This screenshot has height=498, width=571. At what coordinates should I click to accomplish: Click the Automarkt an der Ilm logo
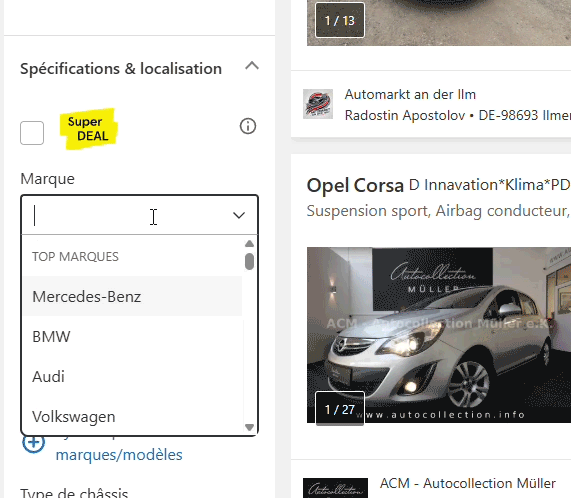tap(318, 104)
